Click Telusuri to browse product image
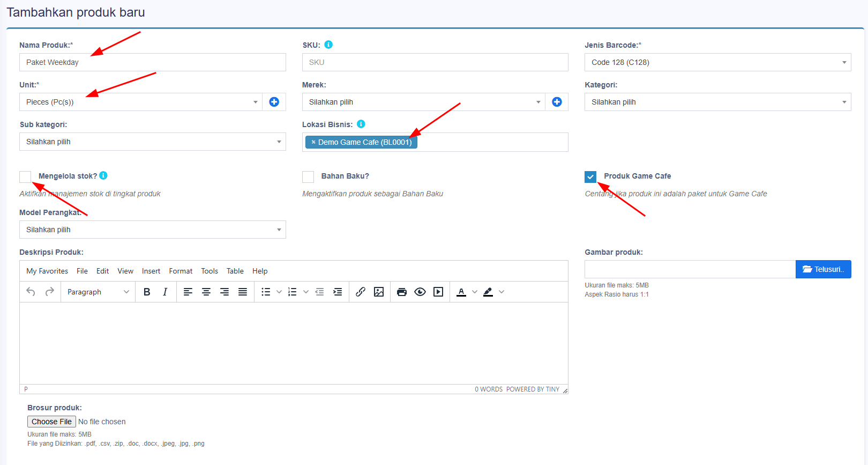Screen dimensions: 868x465 (x=824, y=269)
